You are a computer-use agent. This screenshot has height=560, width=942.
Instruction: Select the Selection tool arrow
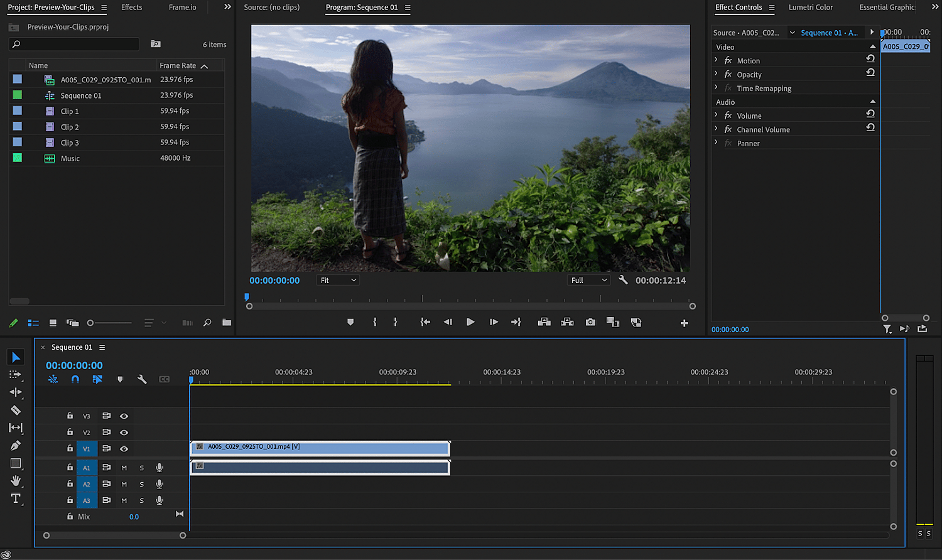coord(16,357)
